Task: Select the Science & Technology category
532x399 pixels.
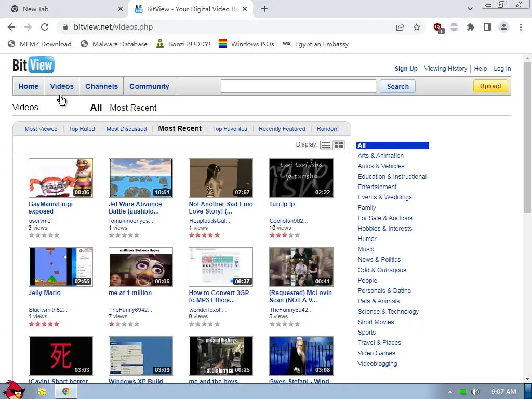Action: [x=388, y=312]
